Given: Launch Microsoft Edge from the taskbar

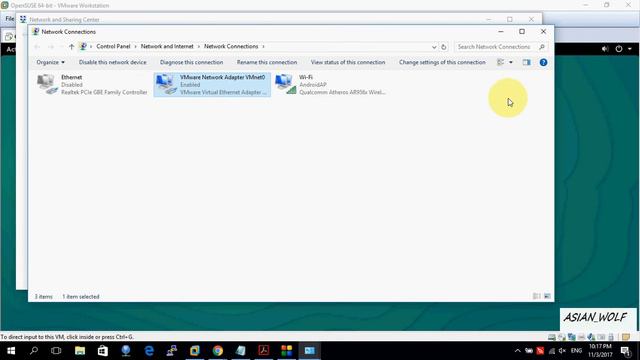Looking at the screenshot, I should (149, 351).
